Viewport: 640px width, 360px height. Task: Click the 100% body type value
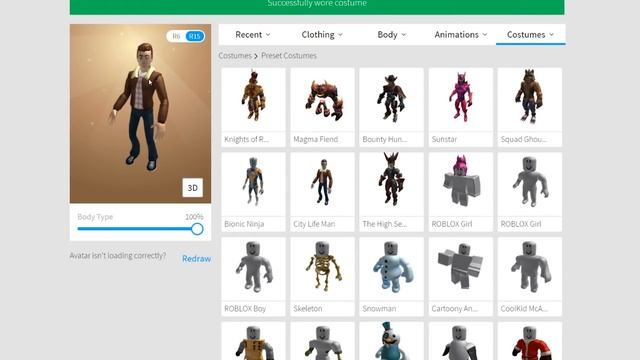[194, 217]
